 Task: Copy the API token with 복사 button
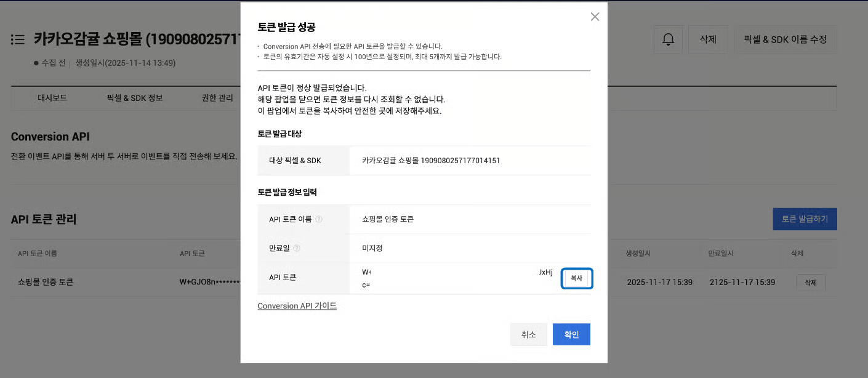[576, 278]
